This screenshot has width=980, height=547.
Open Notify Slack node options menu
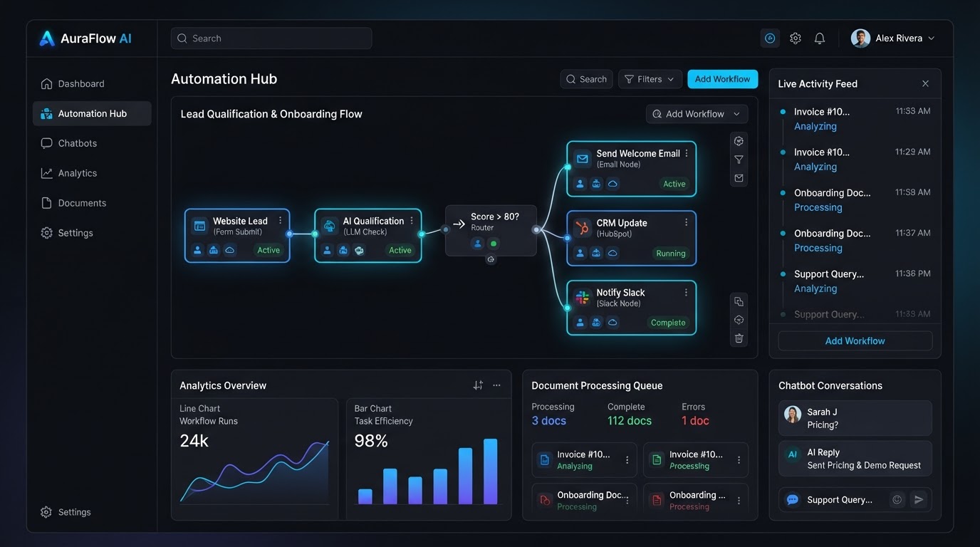[x=687, y=292]
